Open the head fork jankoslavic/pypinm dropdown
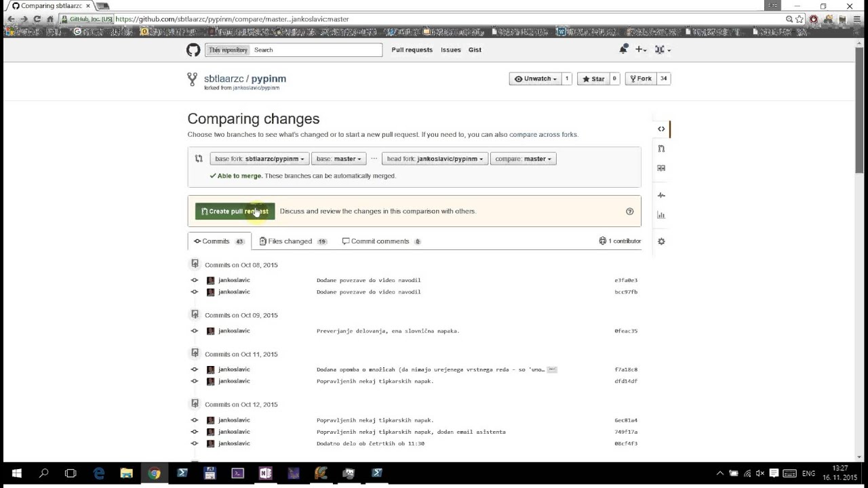The width and height of the screenshot is (868, 488). [x=435, y=159]
